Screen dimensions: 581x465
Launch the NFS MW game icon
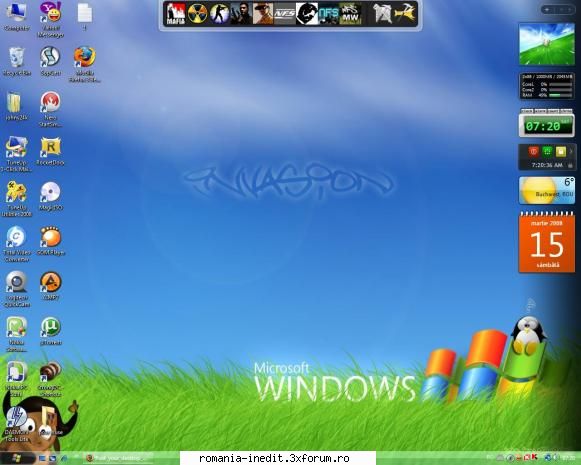(350, 14)
